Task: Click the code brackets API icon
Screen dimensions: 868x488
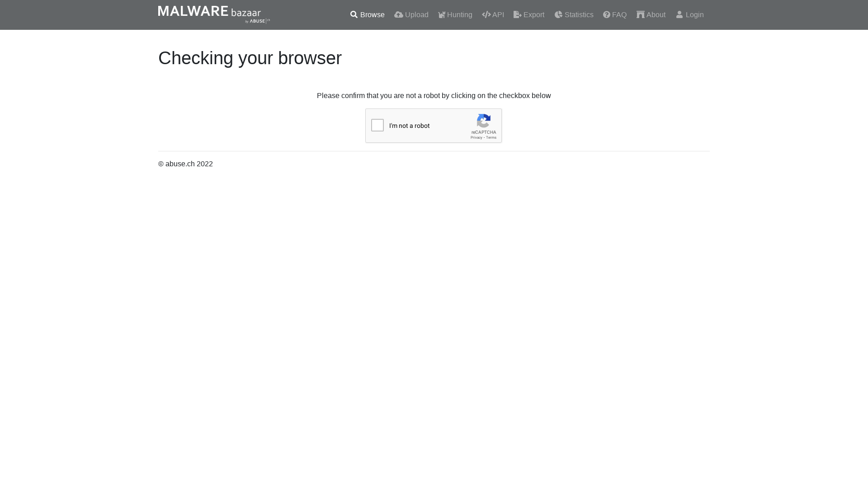Action: tap(486, 14)
